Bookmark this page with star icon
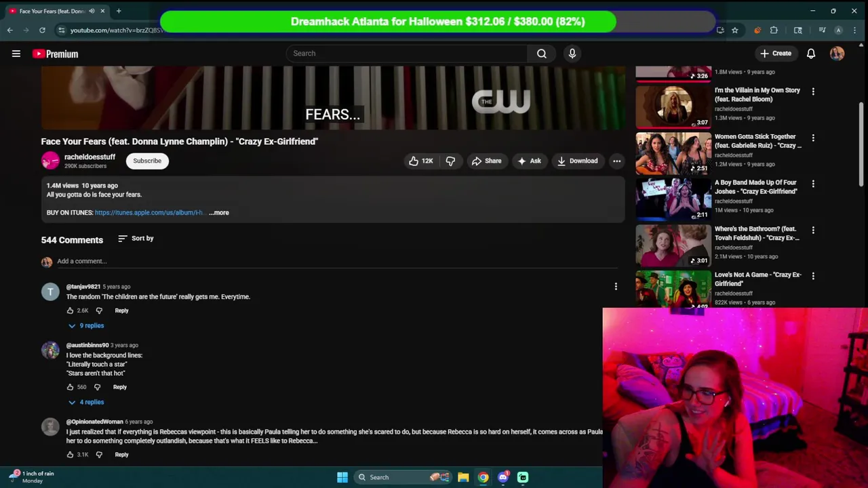 [x=734, y=30]
